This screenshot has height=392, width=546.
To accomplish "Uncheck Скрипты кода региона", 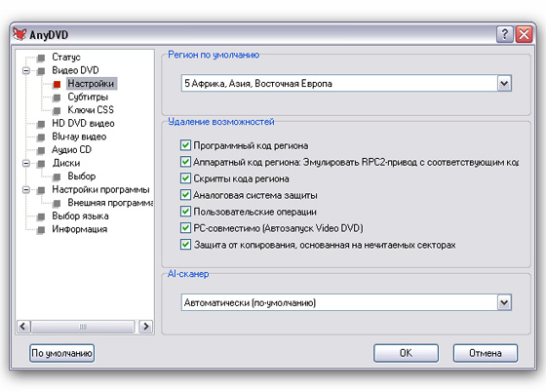I will click(x=185, y=177).
